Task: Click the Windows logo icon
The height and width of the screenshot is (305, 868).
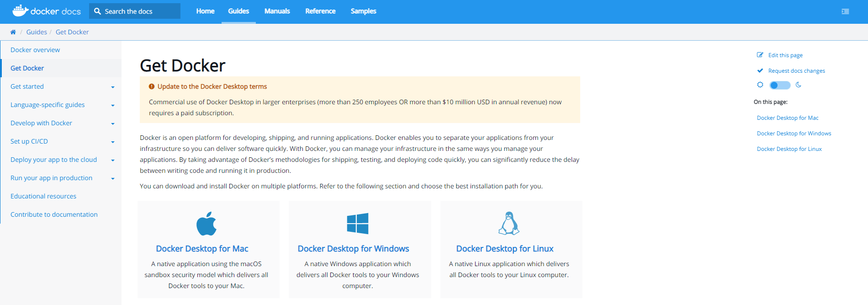Action: click(358, 224)
